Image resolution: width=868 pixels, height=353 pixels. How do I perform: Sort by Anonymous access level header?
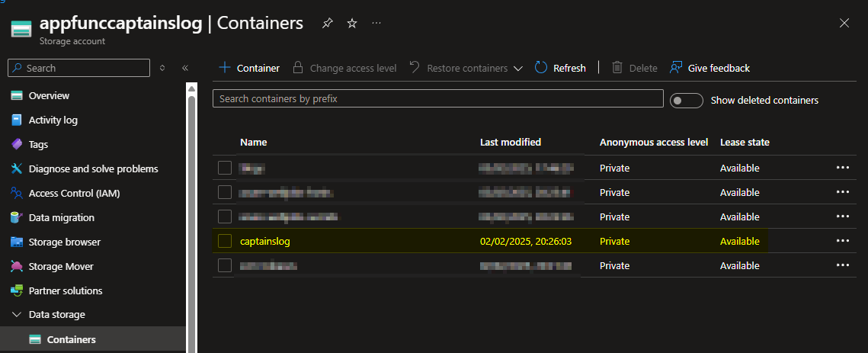point(654,143)
